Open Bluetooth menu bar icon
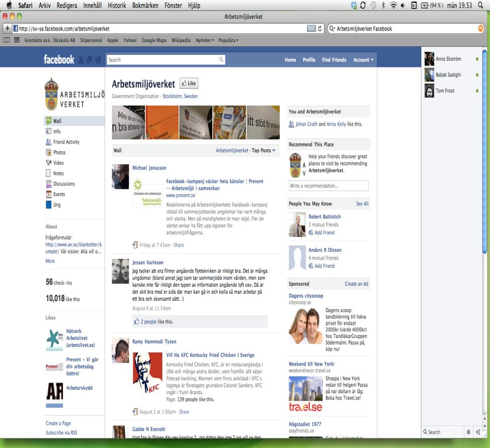 [383, 6]
